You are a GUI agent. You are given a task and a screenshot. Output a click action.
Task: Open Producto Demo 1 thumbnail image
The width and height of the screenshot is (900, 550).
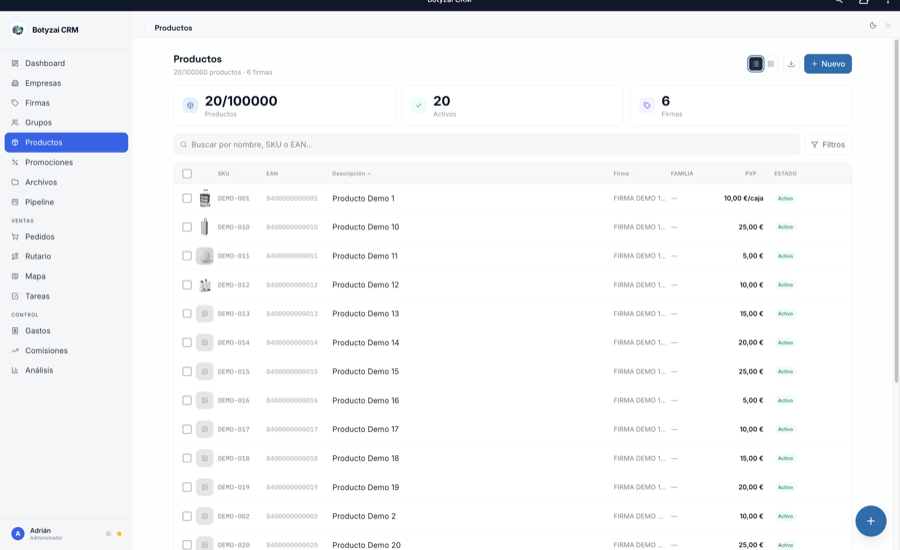[204, 198]
